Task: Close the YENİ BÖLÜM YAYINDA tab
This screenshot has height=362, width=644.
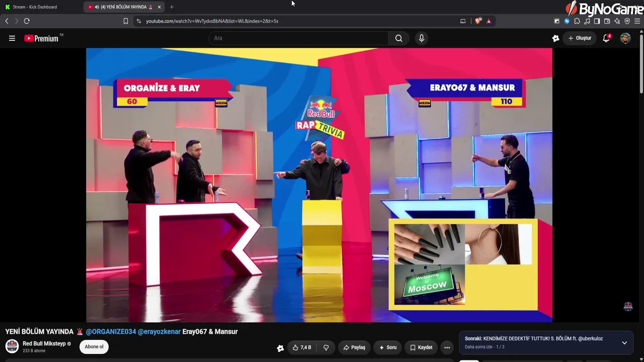Action: [159, 7]
